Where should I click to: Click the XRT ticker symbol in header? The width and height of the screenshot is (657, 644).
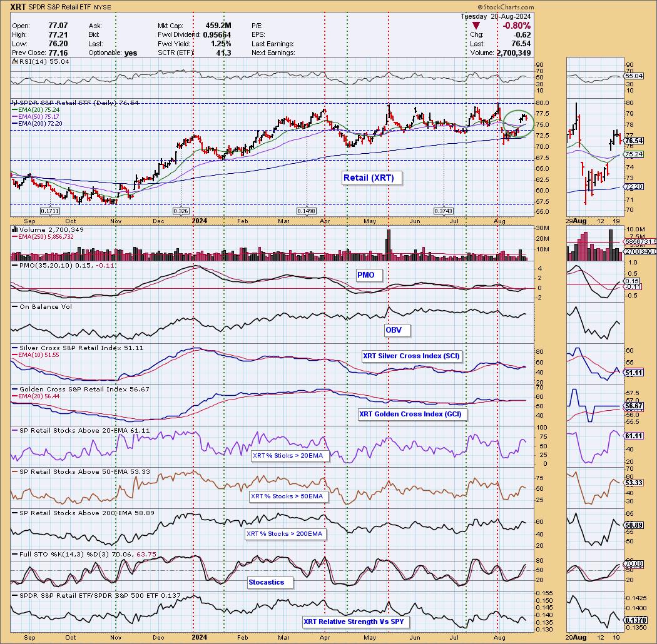(18, 7)
